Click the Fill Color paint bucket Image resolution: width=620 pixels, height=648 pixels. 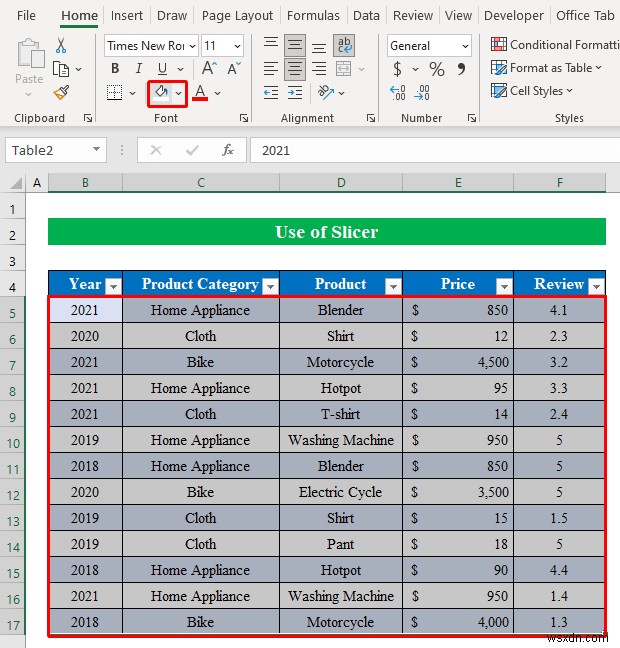pyautogui.click(x=161, y=93)
